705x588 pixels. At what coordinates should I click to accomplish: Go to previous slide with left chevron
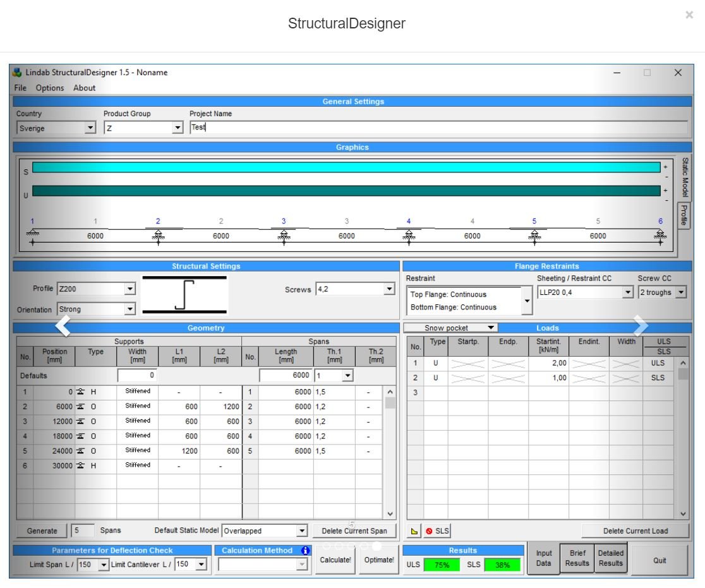[64, 325]
